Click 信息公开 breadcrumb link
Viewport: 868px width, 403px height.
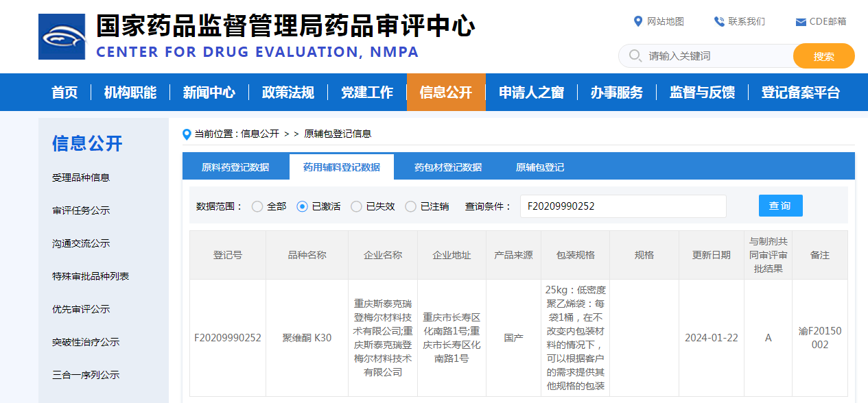(260, 134)
